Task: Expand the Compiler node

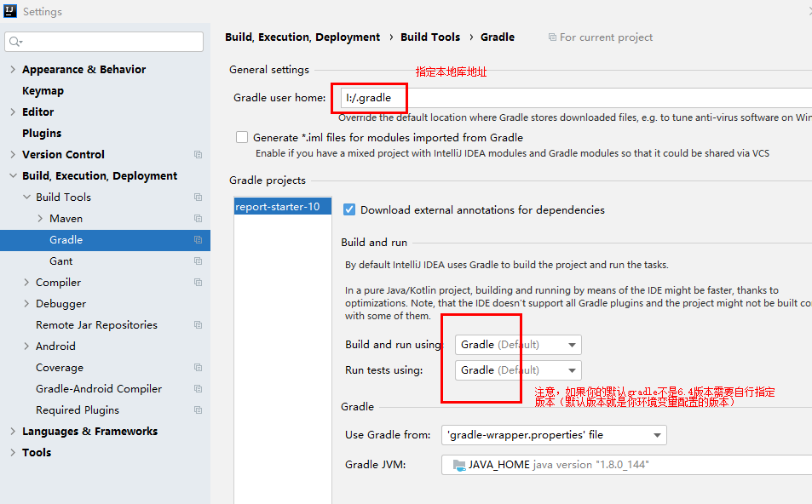Action: (x=27, y=282)
